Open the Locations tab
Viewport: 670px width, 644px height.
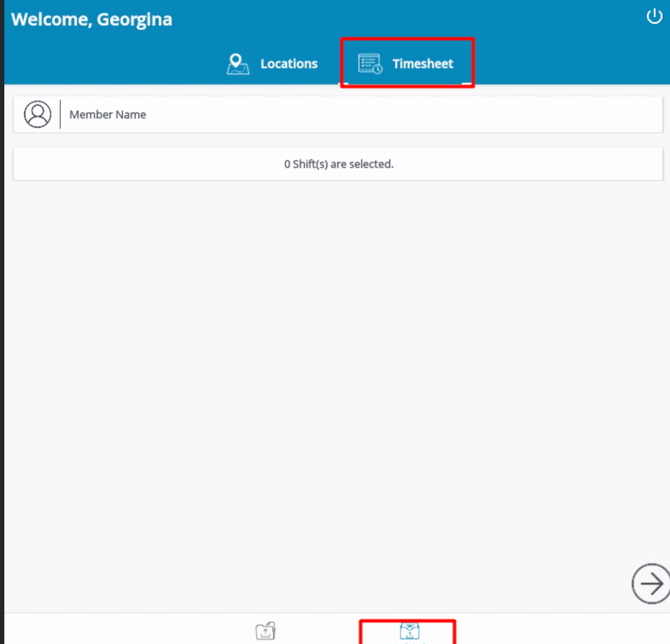pyautogui.click(x=272, y=64)
